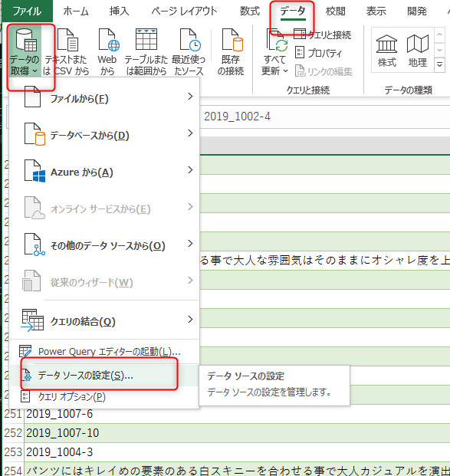Click the データ ソースの設定 gear icon
Image resolution: width=450 pixels, height=476 pixels.
(x=26, y=376)
